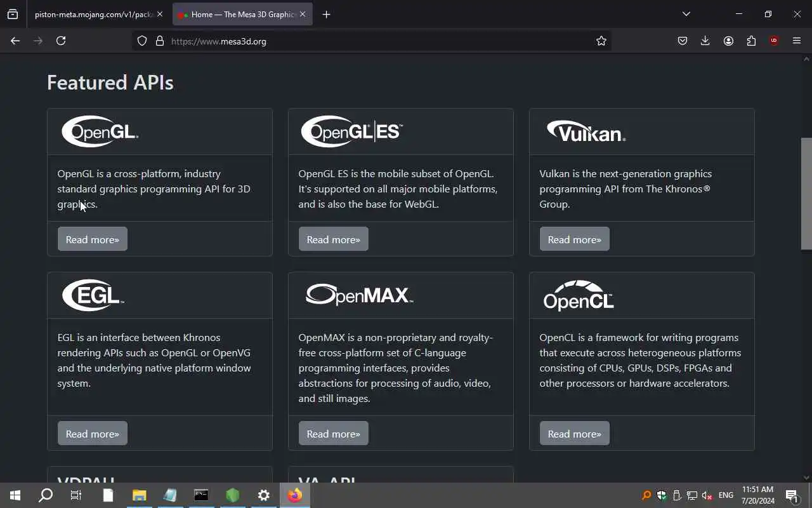Click Read more under OpenMAX
Screen dimensions: 812x508
click(334, 434)
